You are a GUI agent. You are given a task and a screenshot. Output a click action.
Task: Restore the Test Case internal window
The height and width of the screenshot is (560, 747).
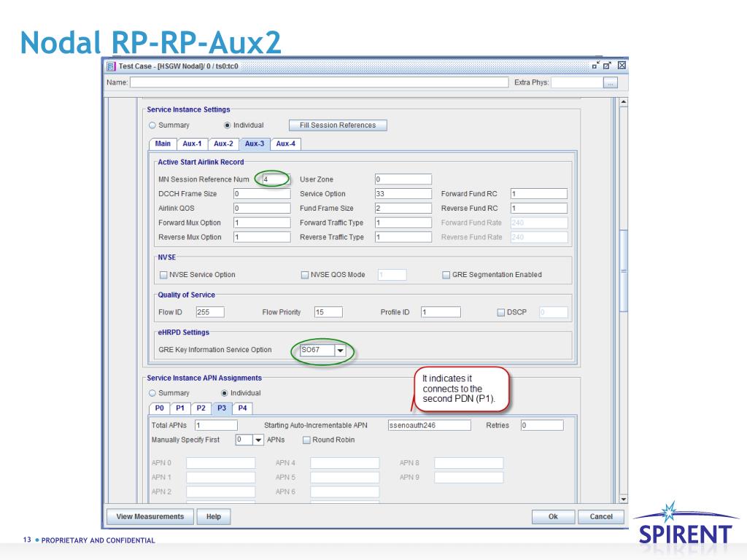pyautogui.click(x=595, y=66)
